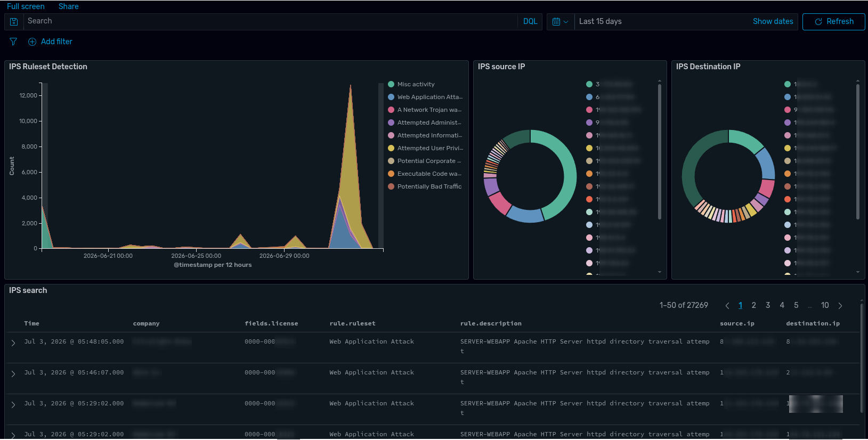
Task: Go to the next results page arrow
Action: click(x=840, y=306)
